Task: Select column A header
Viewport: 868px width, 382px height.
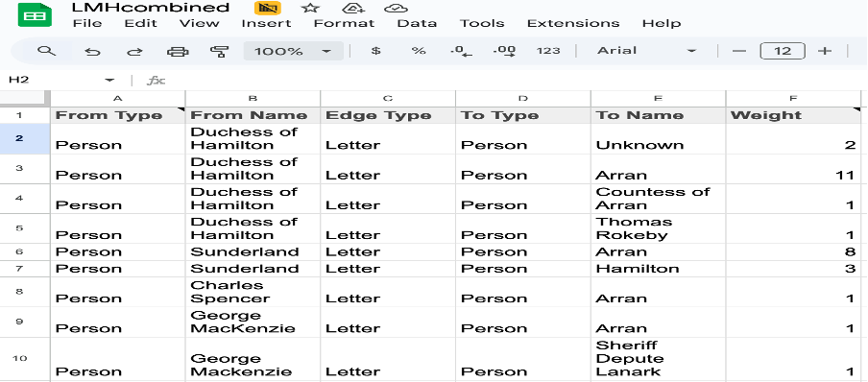Action: pyautogui.click(x=117, y=99)
